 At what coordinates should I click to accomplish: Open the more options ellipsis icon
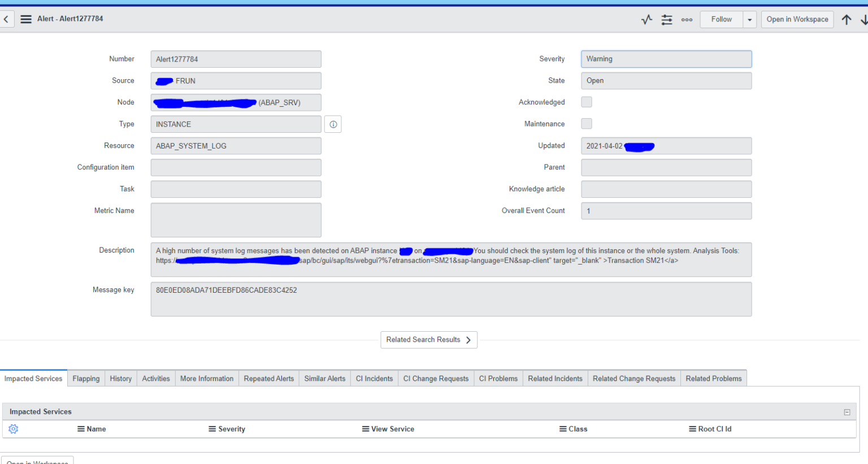pyautogui.click(x=687, y=19)
